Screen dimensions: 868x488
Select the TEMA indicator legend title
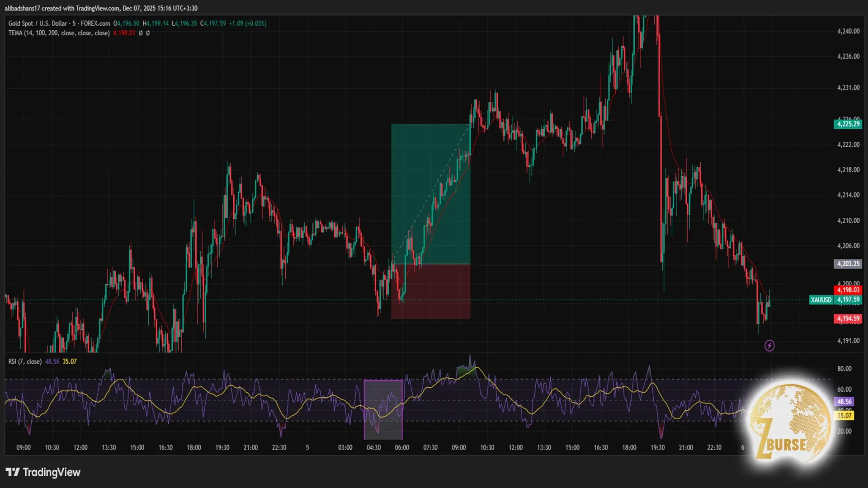coord(59,33)
